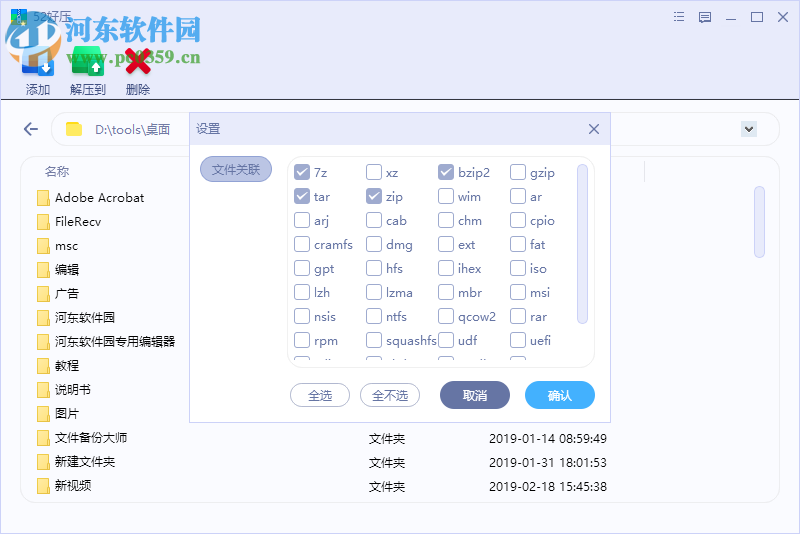The image size is (800, 534).
Task: Enable the rar checkbox
Action: (518, 316)
